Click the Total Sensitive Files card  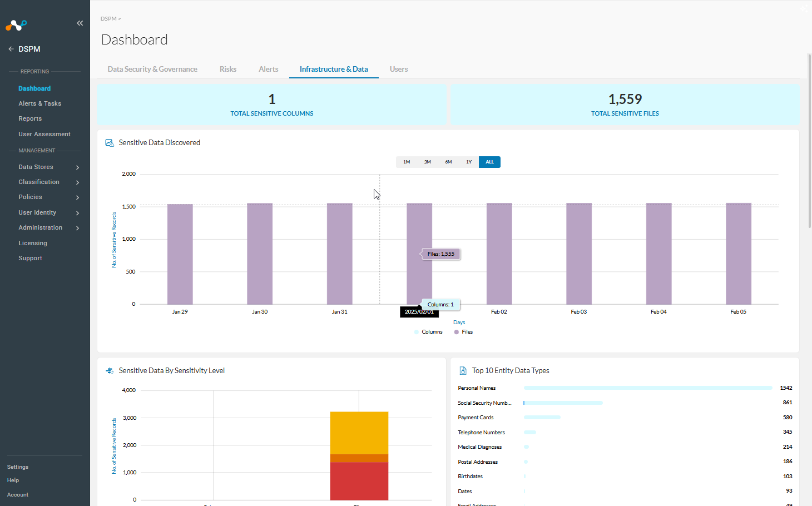click(x=625, y=105)
